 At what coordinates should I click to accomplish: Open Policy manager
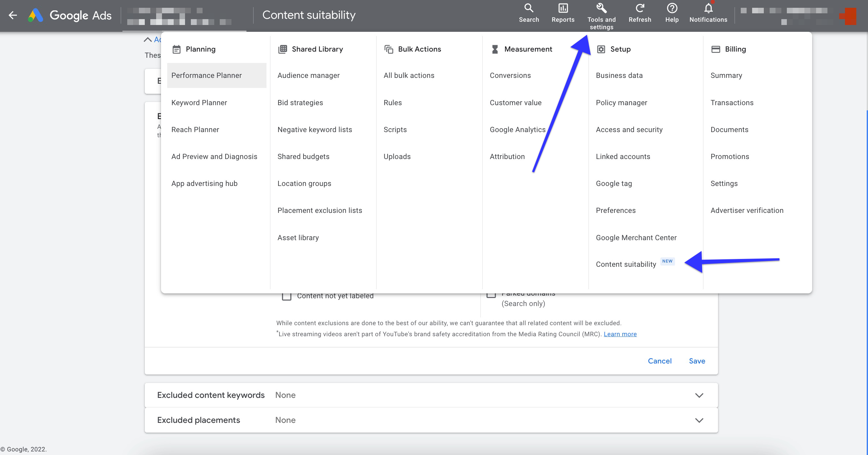621,103
